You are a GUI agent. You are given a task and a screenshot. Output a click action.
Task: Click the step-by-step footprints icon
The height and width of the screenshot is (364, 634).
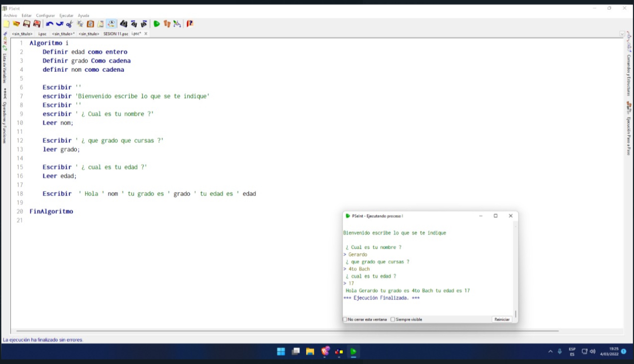tap(167, 23)
